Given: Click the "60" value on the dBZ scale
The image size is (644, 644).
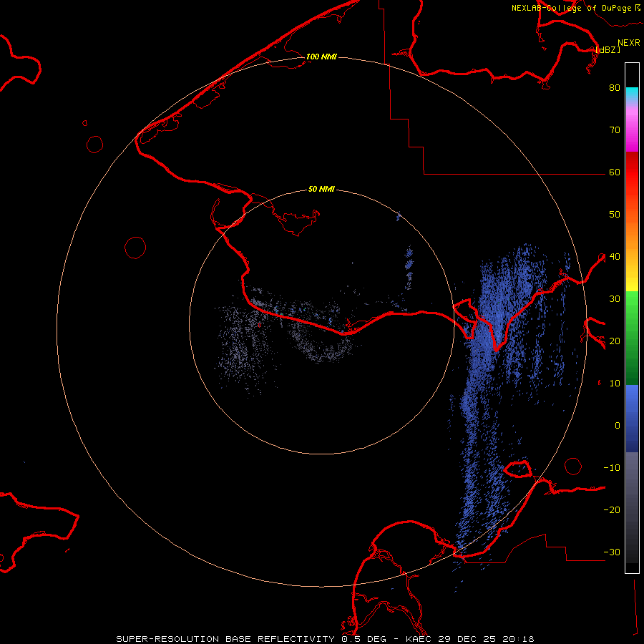Looking at the screenshot, I should pyautogui.click(x=615, y=172).
